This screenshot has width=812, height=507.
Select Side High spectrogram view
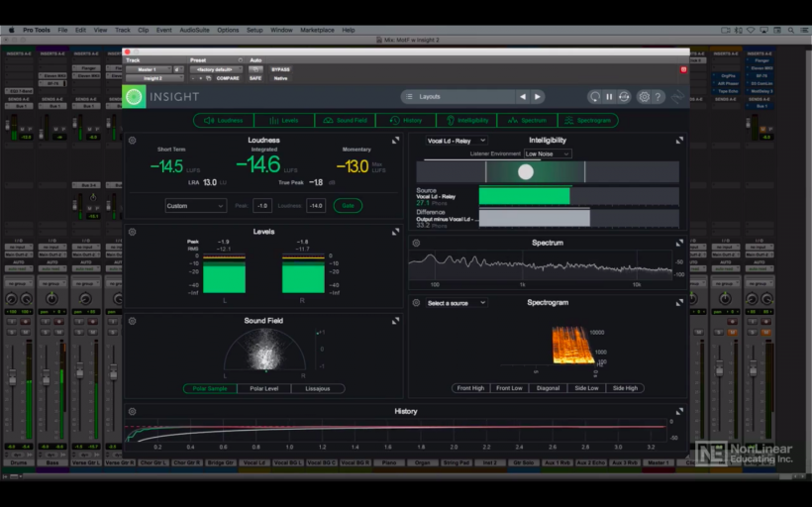click(x=625, y=388)
